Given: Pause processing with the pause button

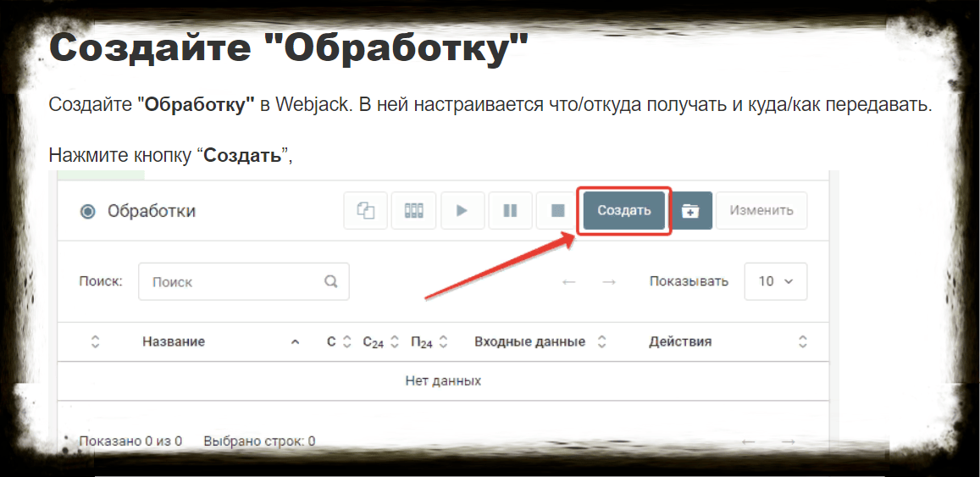Looking at the screenshot, I should (511, 211).
